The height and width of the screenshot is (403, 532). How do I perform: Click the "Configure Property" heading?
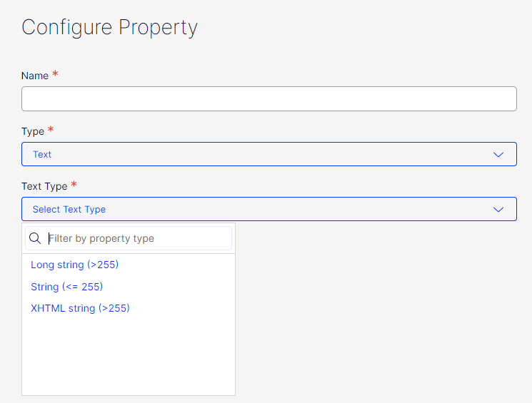coord(109,27)
